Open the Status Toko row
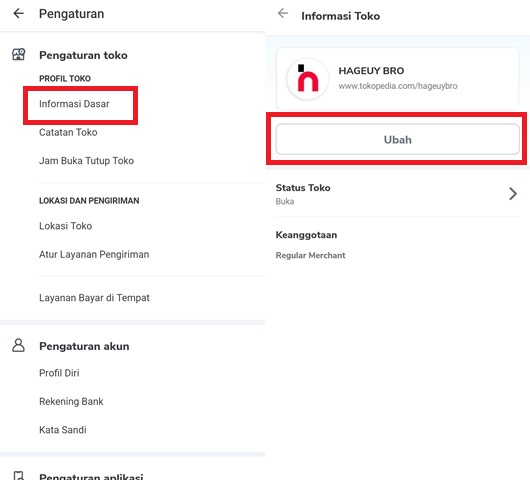 point(398,194)
